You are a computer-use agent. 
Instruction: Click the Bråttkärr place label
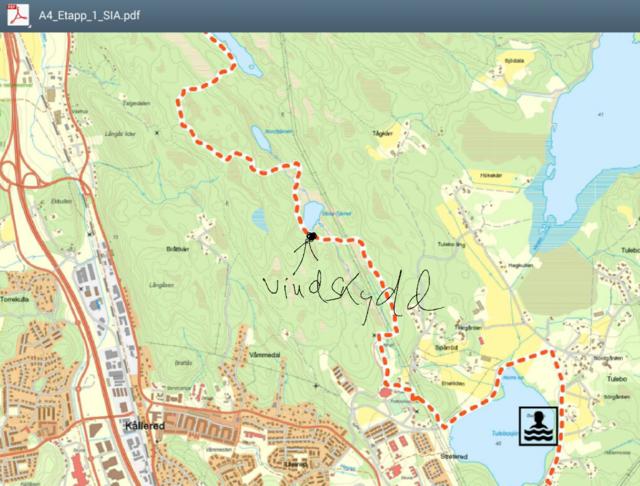(x=176, y=248)
